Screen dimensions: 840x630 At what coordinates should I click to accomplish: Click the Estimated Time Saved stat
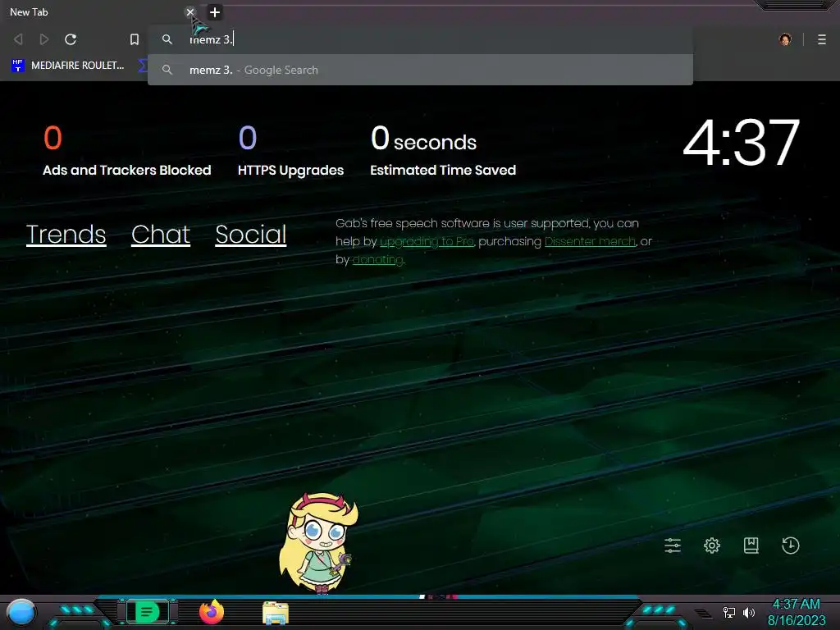pos(443,151)
